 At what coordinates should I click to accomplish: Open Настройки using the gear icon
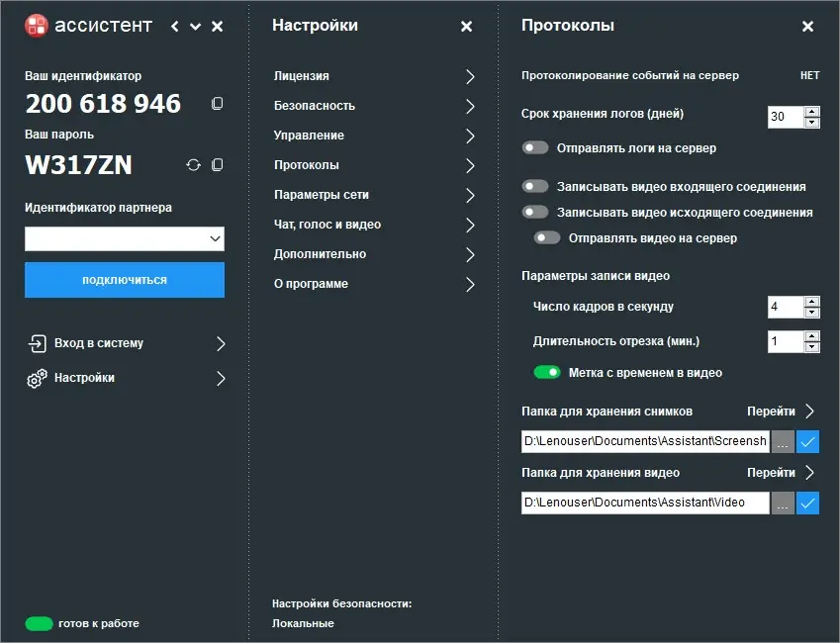tap(35, 377)
